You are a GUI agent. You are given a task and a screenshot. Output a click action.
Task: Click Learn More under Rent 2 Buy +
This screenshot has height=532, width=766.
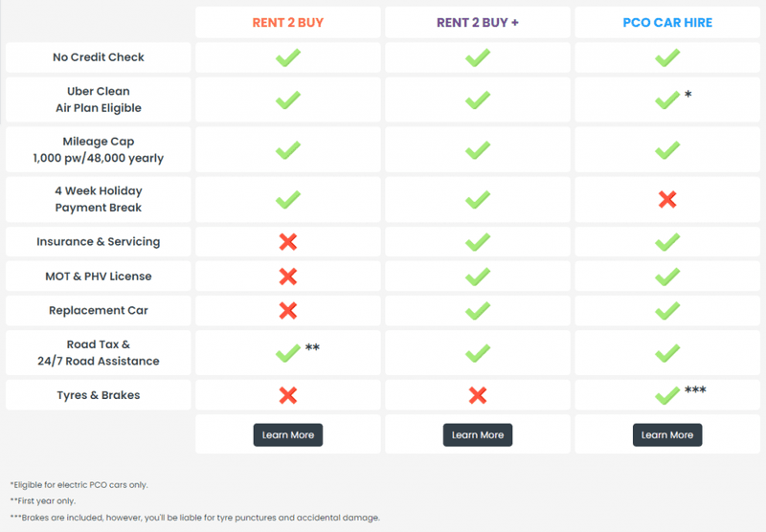(x=478, y=434)
